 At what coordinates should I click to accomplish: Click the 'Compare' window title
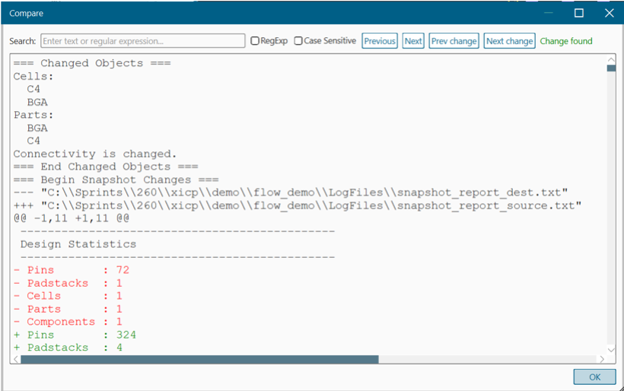[26, 13]
